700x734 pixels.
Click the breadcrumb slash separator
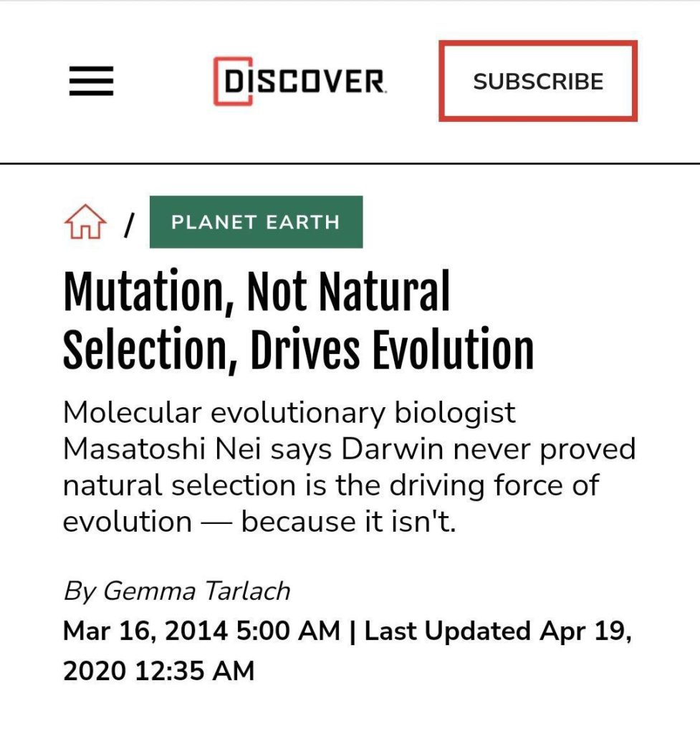point(129,224)
